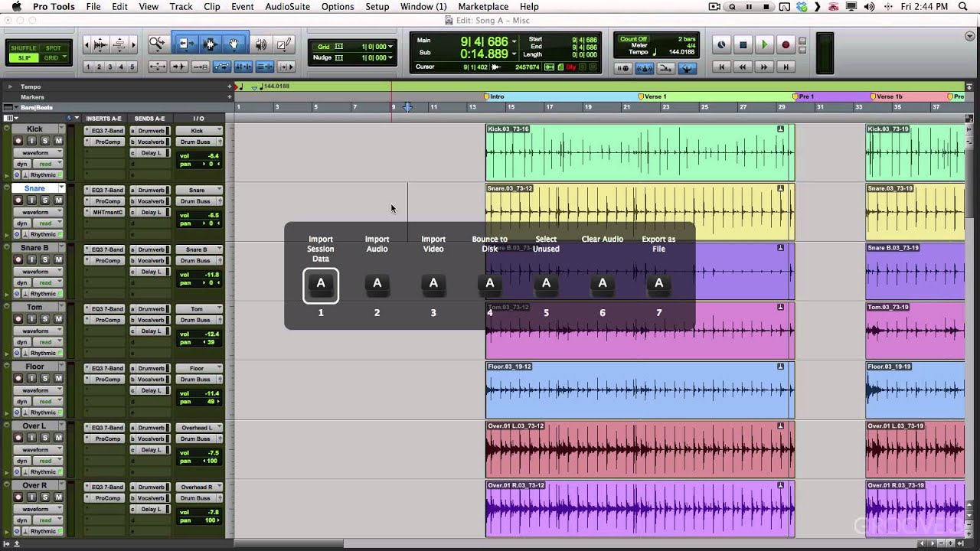Toggle input monitoring on Snare B track
This screenshot has width=980, height=551.
(x=31, y=260)
